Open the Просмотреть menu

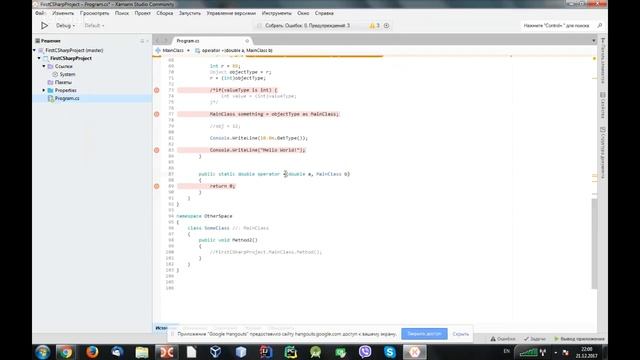94,13
